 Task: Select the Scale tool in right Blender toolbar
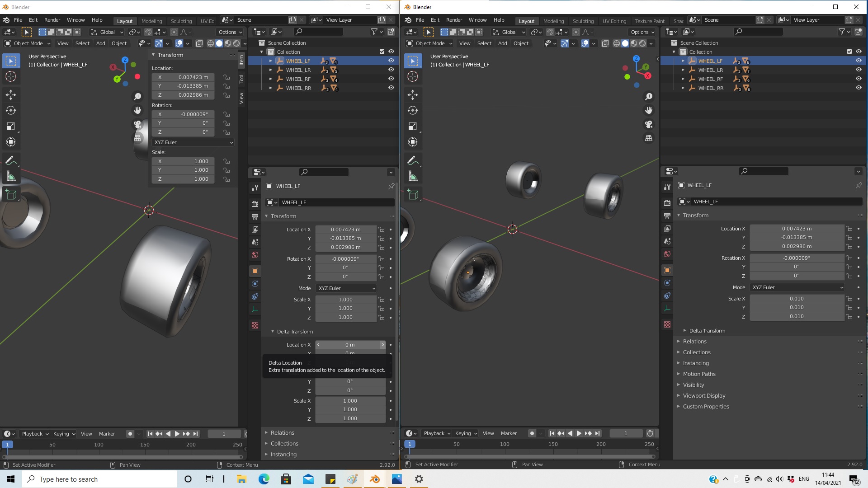click(413, 126)
